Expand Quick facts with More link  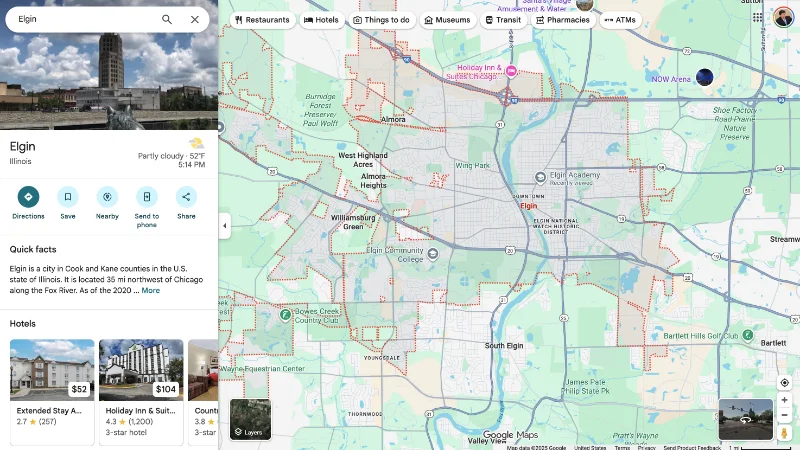150,291
